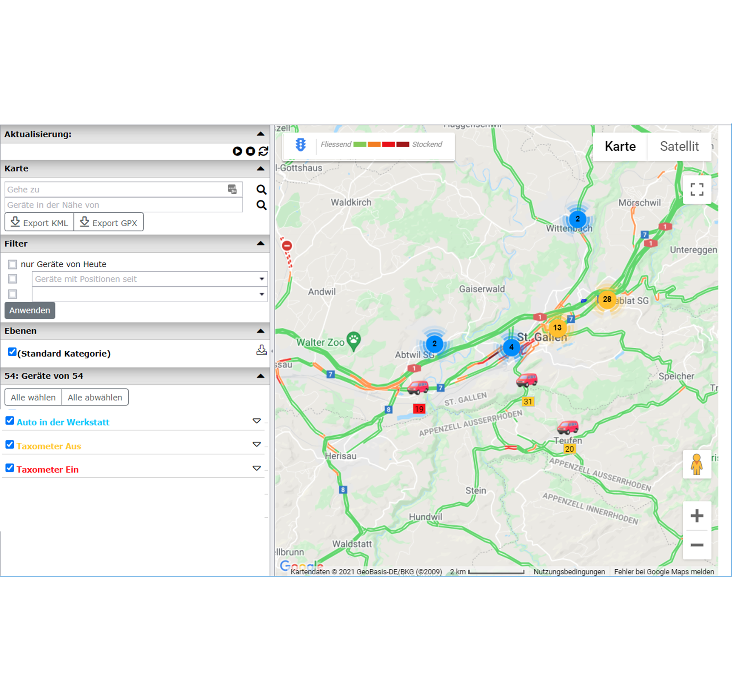732x700 pixels.
Task: Tick the 'Geräte mit Positionen seit' checkbox
Action: pyautogui.click(x=13, y=279)
